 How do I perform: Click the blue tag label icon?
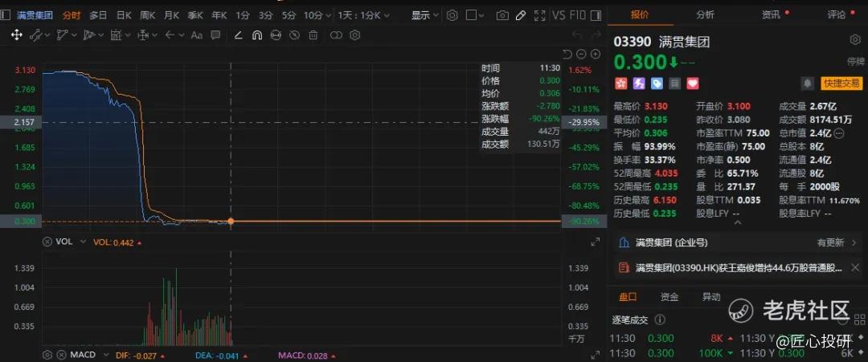tap(657, 83)
